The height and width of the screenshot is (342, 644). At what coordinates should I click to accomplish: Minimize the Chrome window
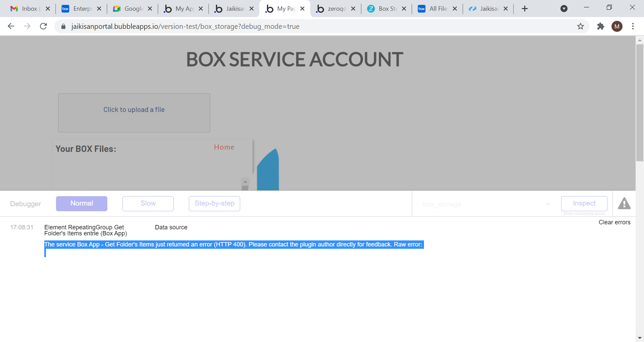(586, 7)
